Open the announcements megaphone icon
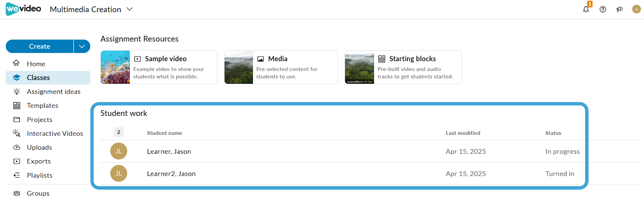 tap(619, 9)
